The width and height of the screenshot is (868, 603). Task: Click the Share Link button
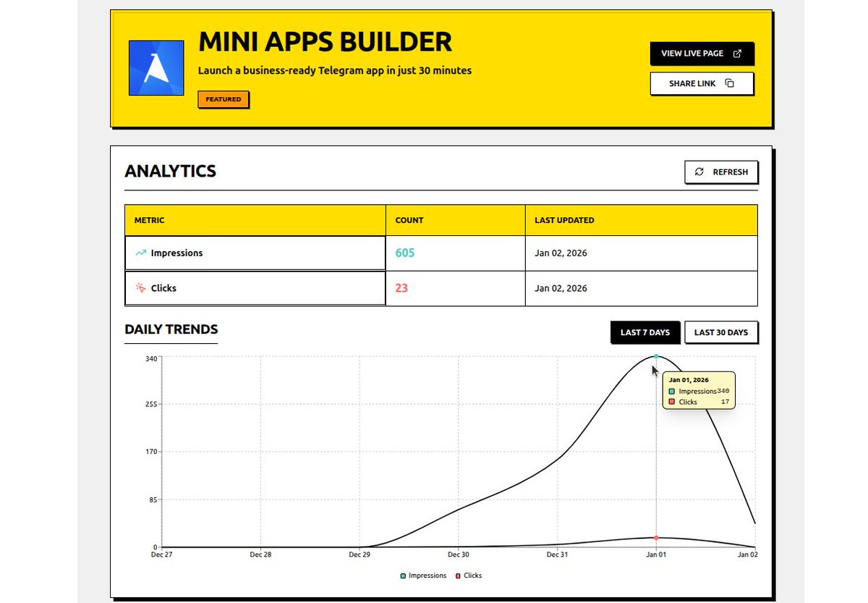tap(702, 83)
